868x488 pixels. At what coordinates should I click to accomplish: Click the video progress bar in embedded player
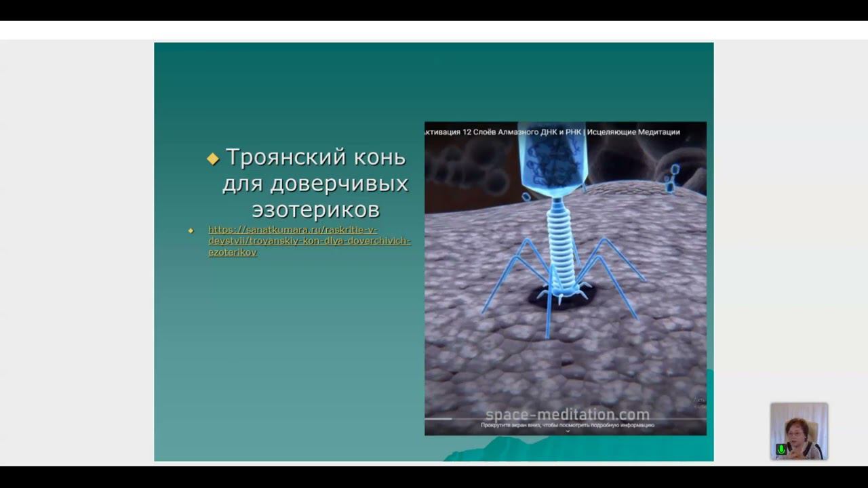(566, 418)
